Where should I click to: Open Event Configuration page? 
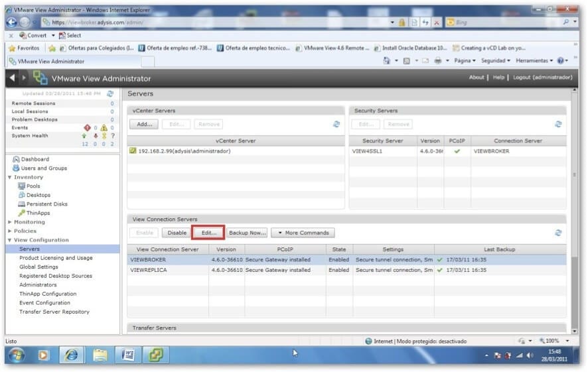pyautogui.click(x=44, y=303)
